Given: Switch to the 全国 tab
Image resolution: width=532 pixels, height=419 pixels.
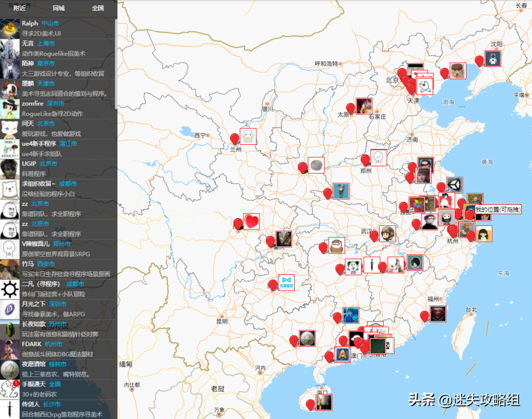Looking at the screenshot, I should click(x=98, y=8).
